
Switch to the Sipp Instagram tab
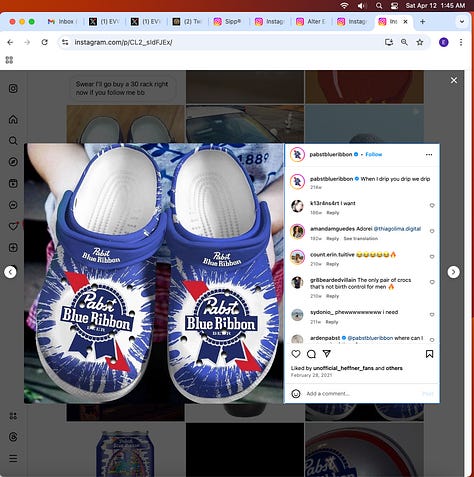[x=228, y=22]
